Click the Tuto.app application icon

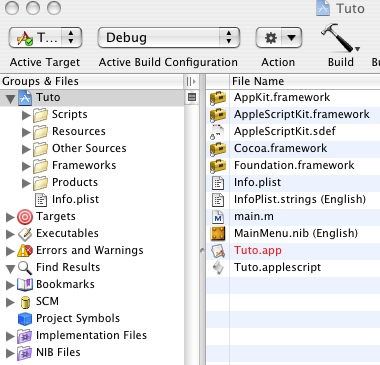(x=218, y=251)
